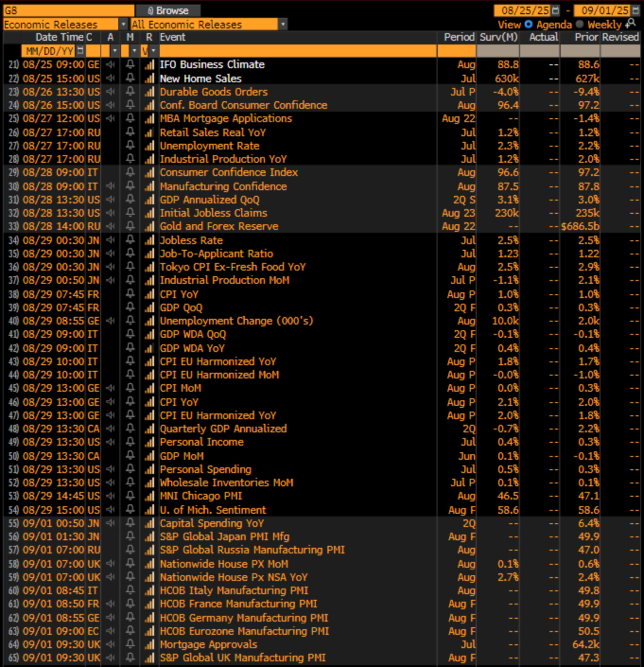Open bar chart icon for IFO Business Climate
This screenshot has height=667, width=644.
(149, 65)
